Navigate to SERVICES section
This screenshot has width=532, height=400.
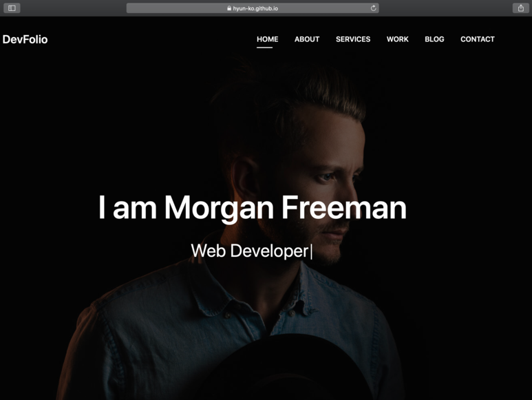pyautogui.click(x=353, y=39)
